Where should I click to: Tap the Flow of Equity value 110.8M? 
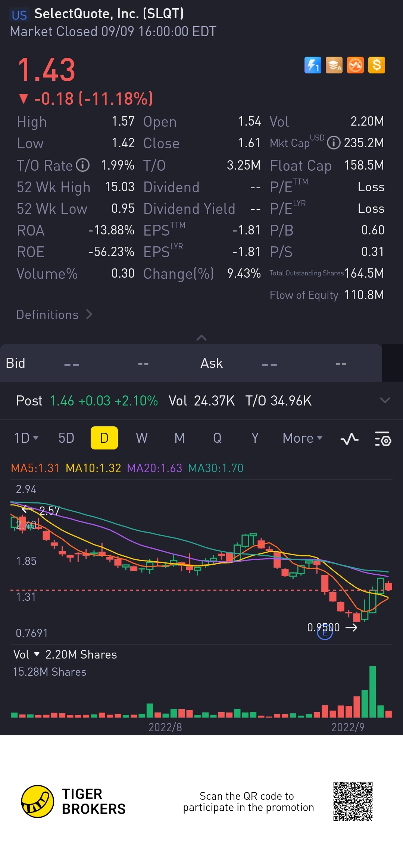click(364, 295)
